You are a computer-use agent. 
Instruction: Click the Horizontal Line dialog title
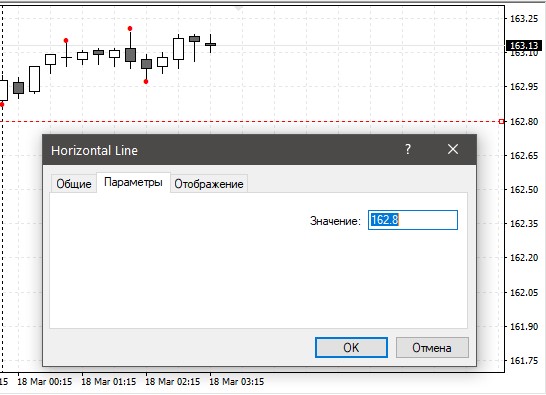pos(94,150)
